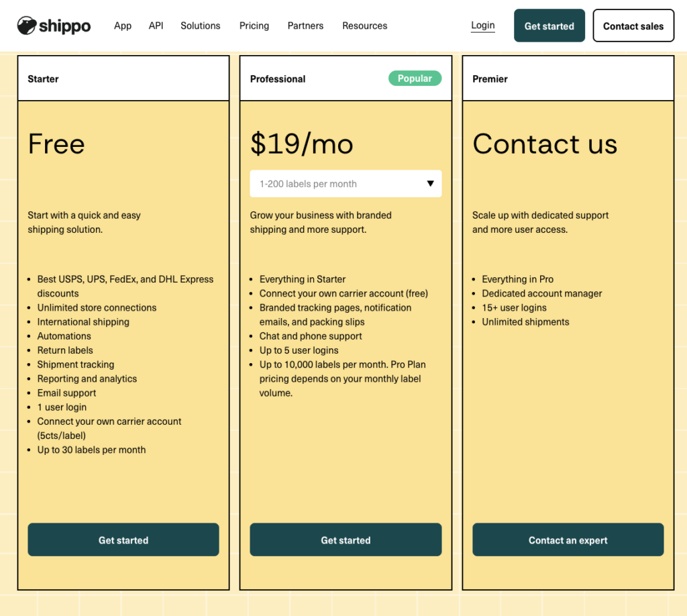Click the Shippo logo icon

pos(27,25)
